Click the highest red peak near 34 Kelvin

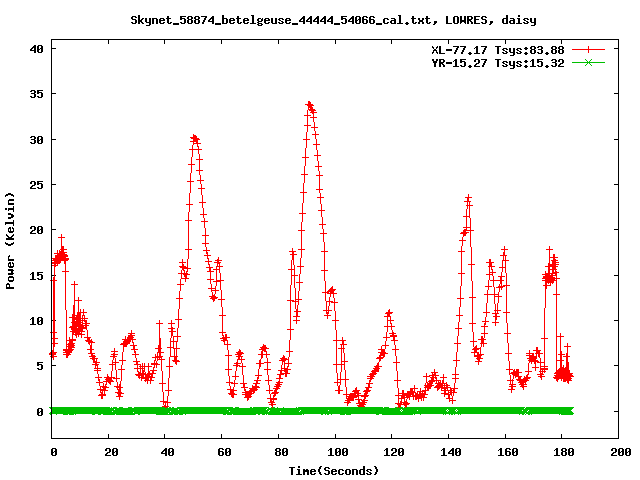click(x=310, y=105)
